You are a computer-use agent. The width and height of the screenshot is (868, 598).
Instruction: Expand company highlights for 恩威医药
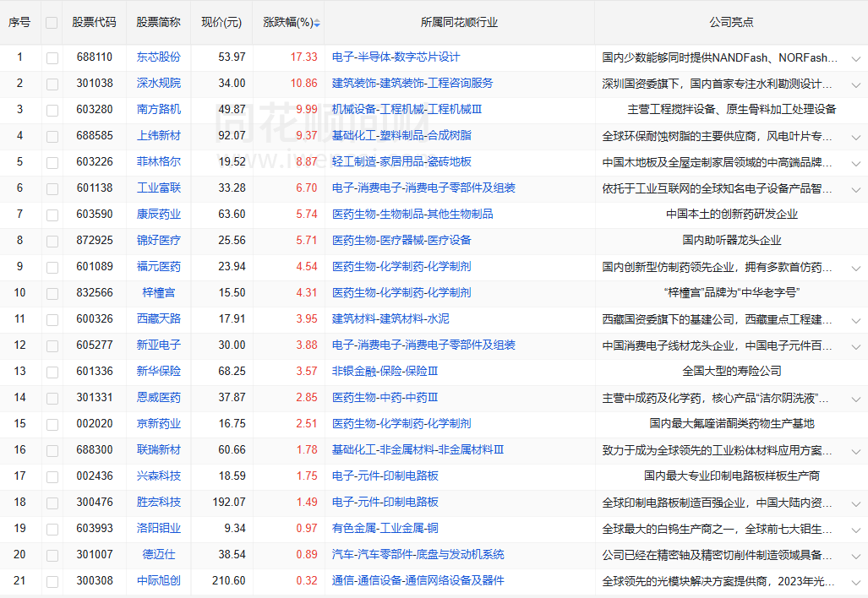pyautogui.click(x=856, y=399)
